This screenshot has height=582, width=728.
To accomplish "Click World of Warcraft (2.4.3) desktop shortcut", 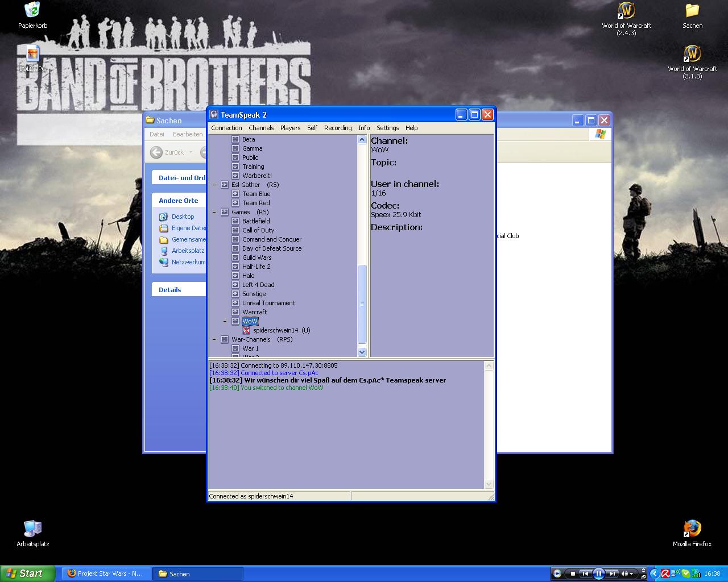I will coord(626,19).
